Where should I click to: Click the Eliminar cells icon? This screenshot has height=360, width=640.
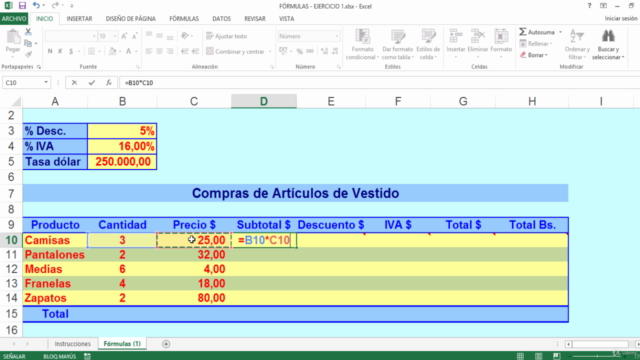pos(478,36)
